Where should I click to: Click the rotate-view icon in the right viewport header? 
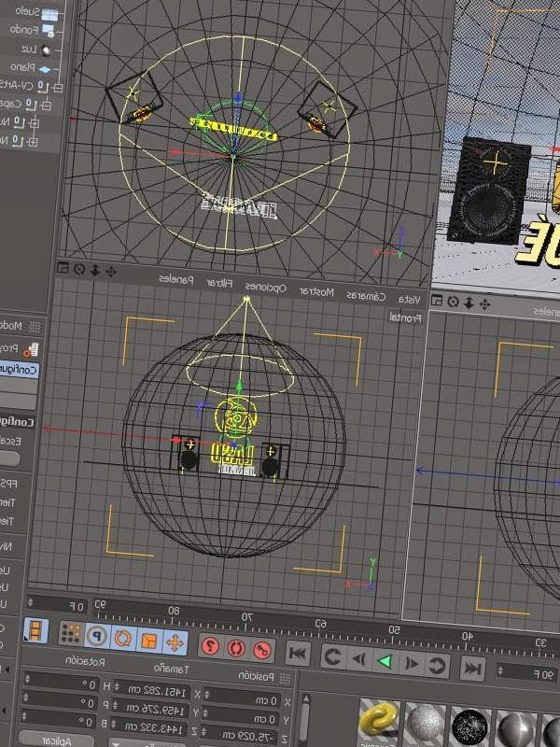point(454,302)
